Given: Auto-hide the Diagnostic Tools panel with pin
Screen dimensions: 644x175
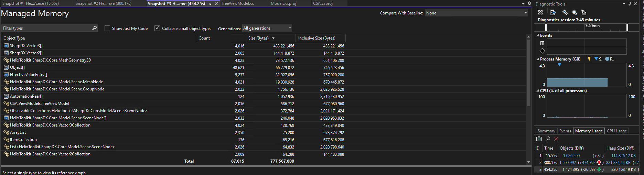Looking at the screenshot, I should click(x=630, y=4).
